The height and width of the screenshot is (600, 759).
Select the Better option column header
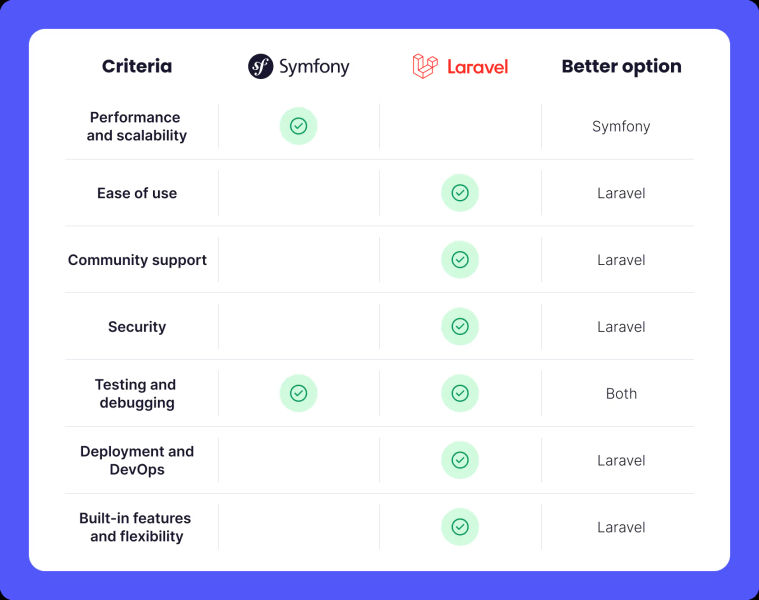pos(621,67)
